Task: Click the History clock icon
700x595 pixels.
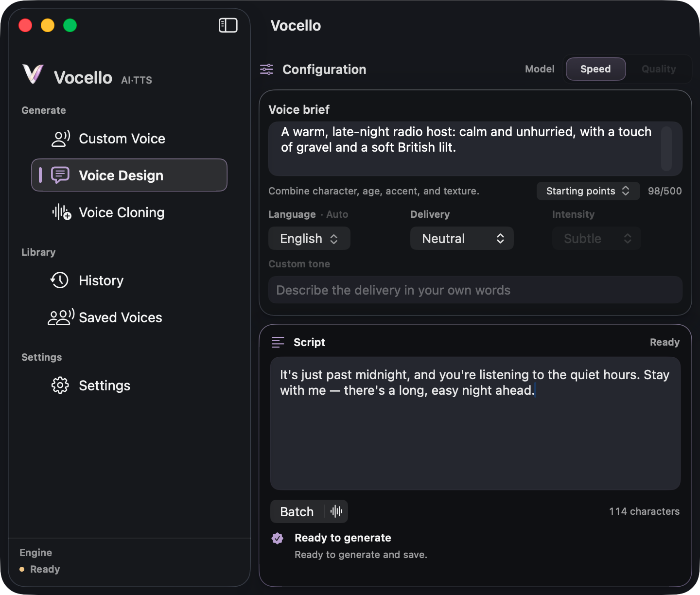Action: [x=60, y=280]
